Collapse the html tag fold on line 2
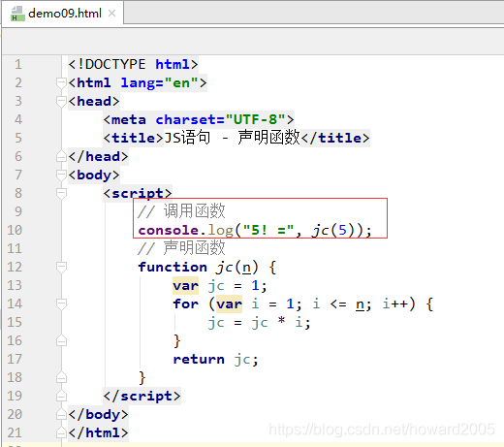This screenshot has width=504, height=447. 61,82
